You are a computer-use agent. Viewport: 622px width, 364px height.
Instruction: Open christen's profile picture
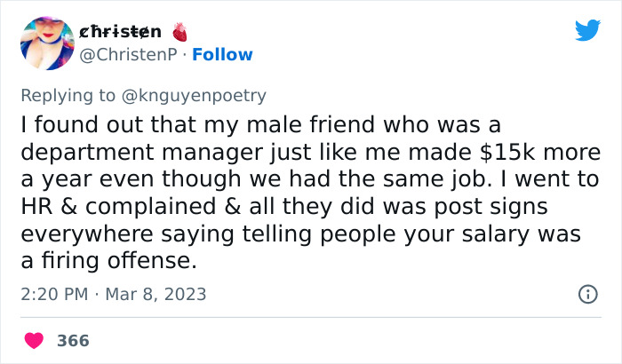point(46,42)
